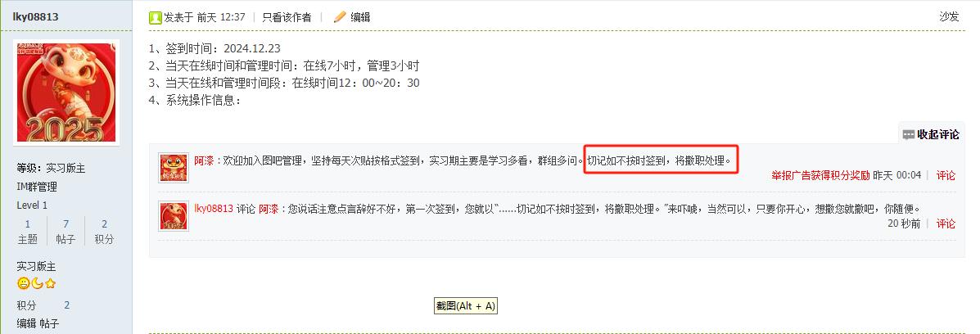Click the 帖子 link at sidebar bottom
The height and width of the screenshot is (334, 980).
(x=49, y=323)
